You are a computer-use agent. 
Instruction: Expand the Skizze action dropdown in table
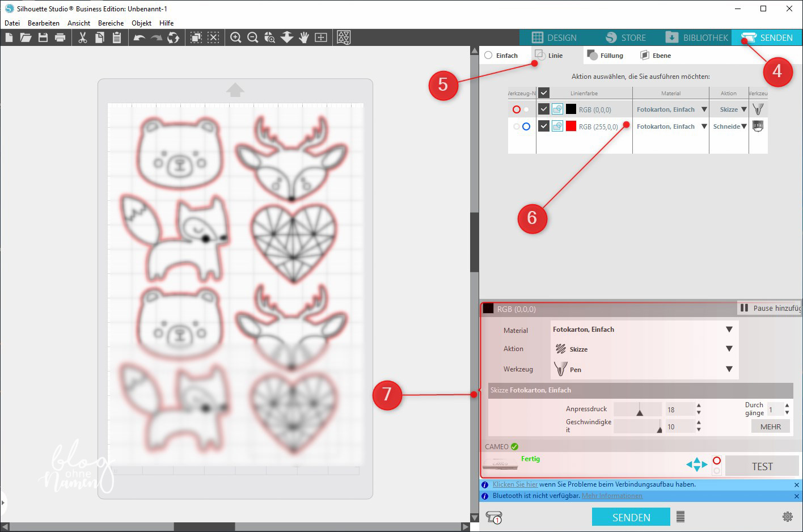pos(743,109)
